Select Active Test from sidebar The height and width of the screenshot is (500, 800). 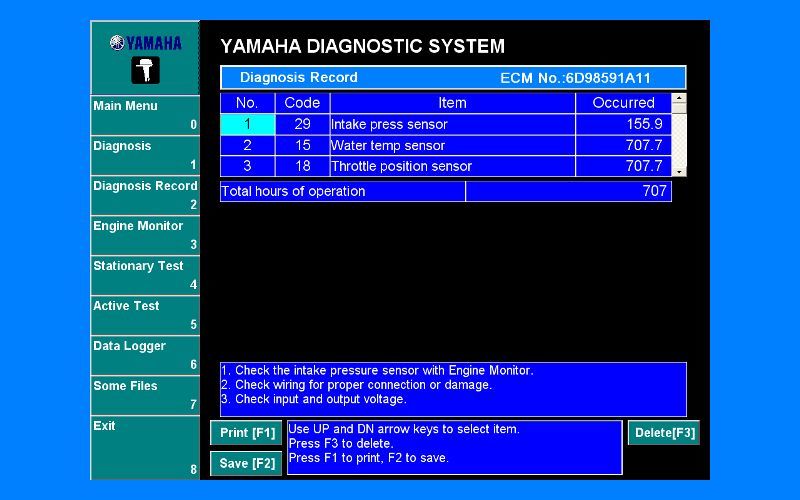[145, 315]
